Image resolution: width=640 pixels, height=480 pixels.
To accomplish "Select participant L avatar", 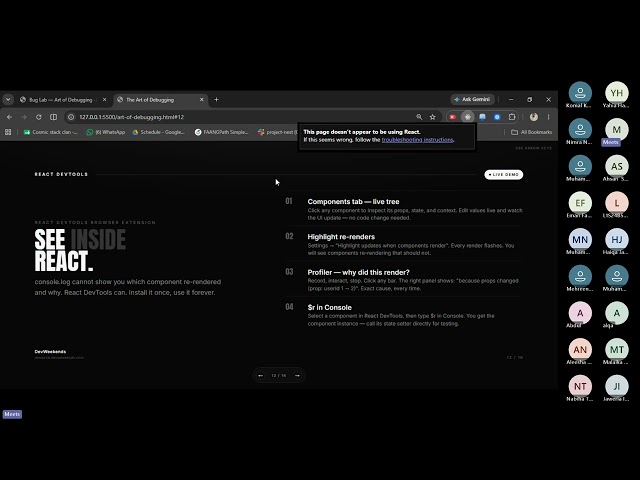I will [617, 203].
